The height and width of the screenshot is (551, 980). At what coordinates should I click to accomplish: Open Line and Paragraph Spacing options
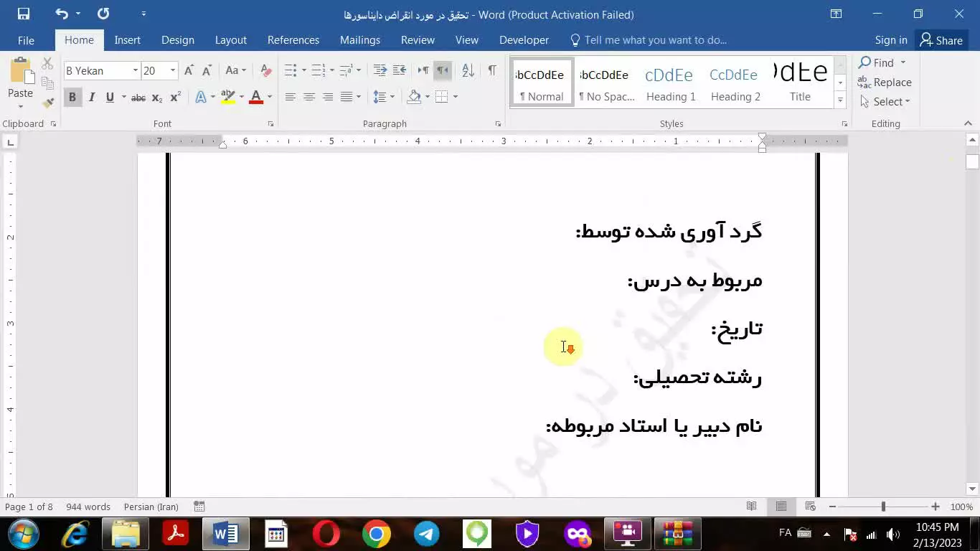380,97
